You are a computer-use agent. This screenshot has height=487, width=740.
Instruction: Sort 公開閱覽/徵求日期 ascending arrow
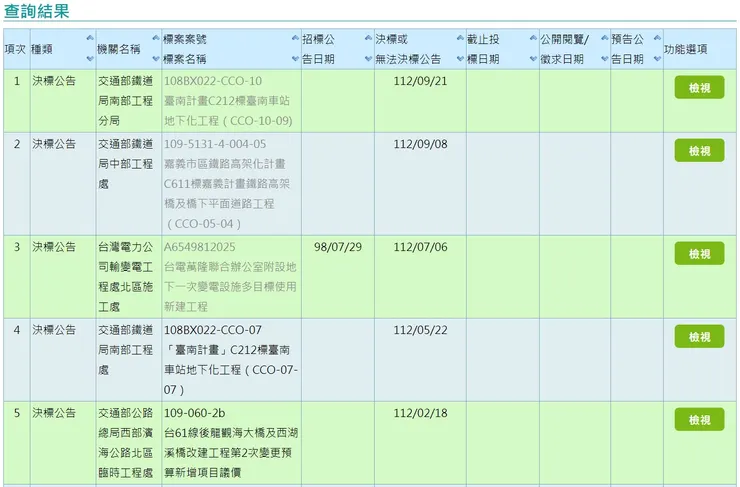pyautogui.click(x=605, y=38)
